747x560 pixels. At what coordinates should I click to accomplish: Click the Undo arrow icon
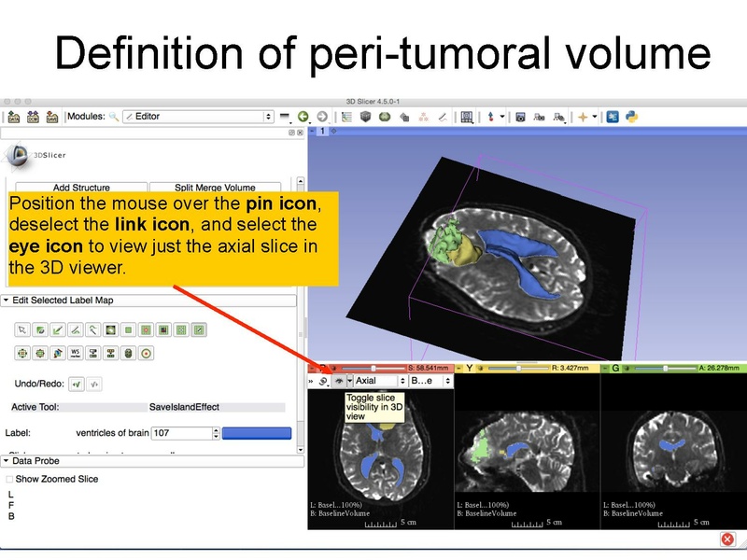click(x=78, y=385)
